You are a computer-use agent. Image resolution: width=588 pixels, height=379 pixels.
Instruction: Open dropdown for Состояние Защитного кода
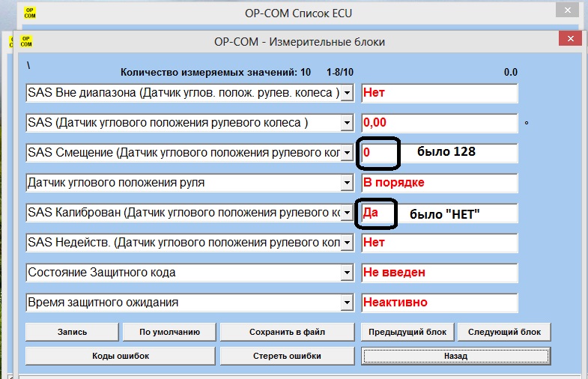pos(347,273)
